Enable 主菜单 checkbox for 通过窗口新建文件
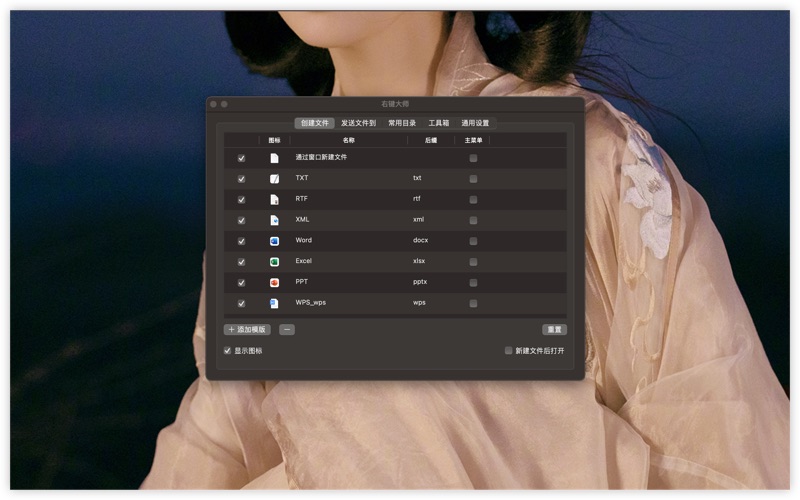Image resolution: width=800 pixels, height=500 pixels. (x=473, y=158)
